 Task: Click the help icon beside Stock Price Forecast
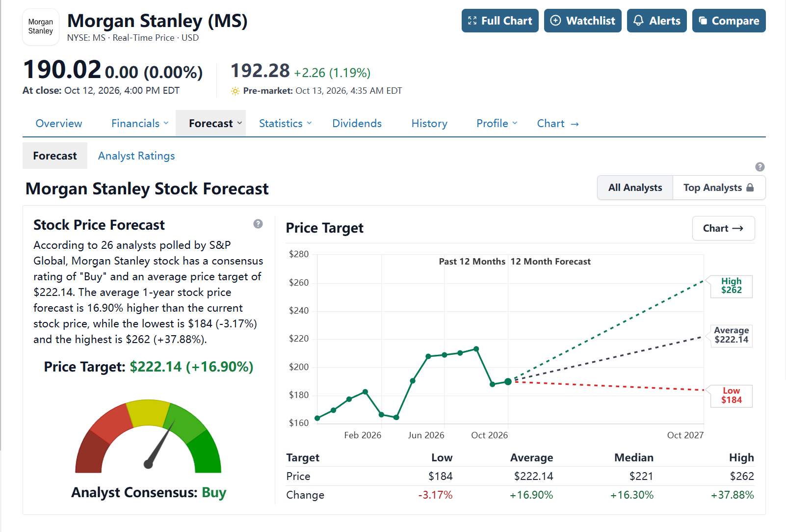click(x=258, y=224)
